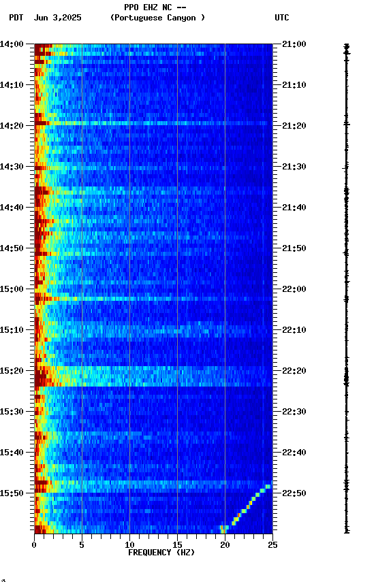Click the 15:40 PDT time label
This screenshot has width=376, height=588.
point(12,453)
